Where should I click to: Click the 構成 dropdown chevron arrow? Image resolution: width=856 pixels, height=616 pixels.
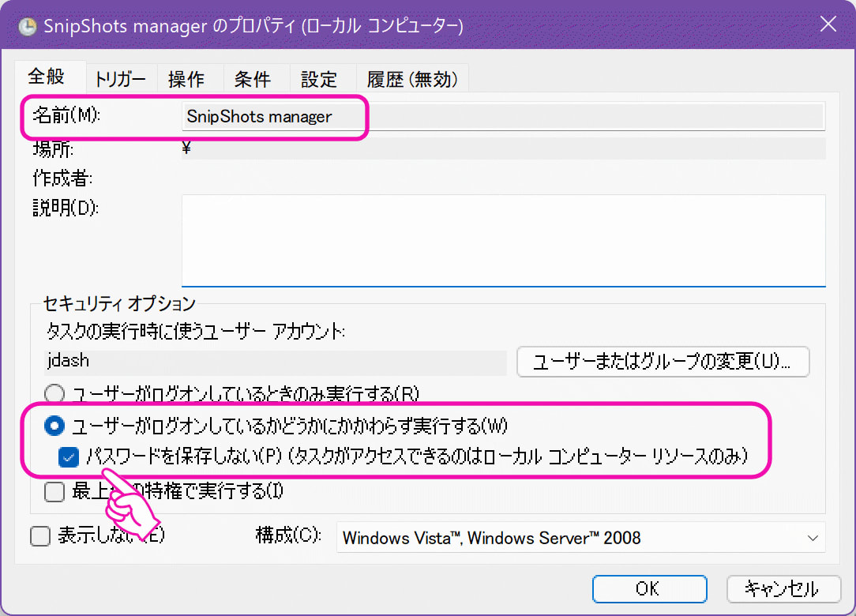point(813,538)
